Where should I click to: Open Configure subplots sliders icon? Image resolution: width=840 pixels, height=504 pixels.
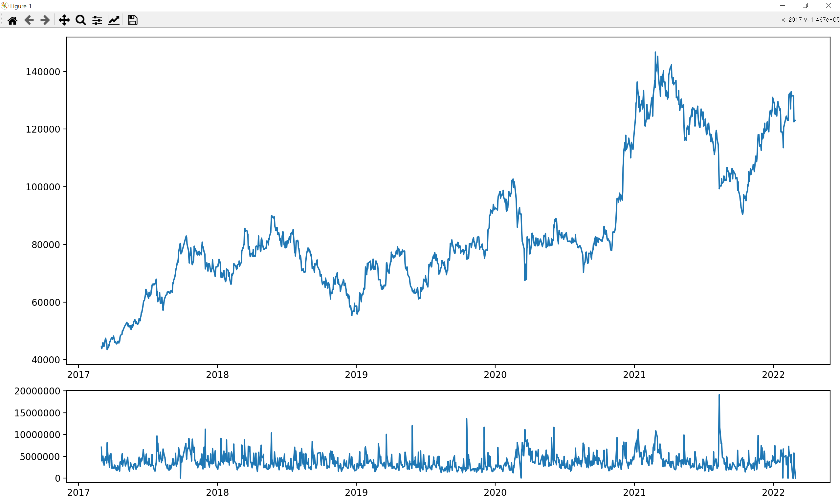(97, 20)
